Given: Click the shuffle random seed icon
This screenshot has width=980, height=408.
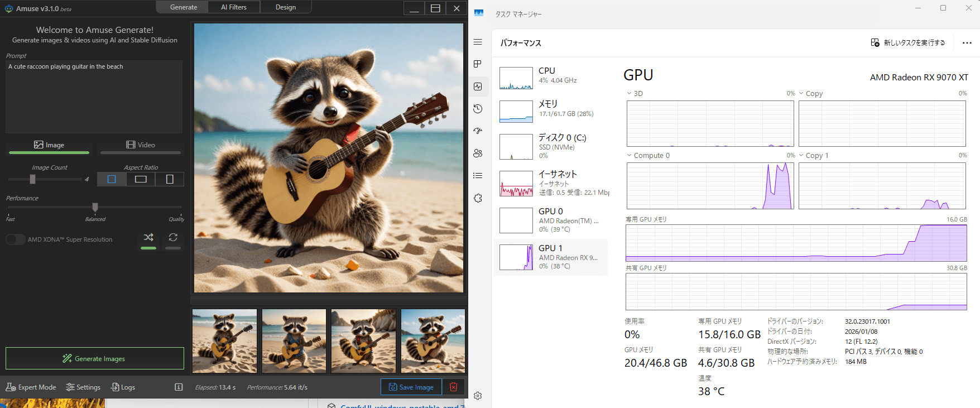Looking at the screenshot, I should tap(148, 238).
